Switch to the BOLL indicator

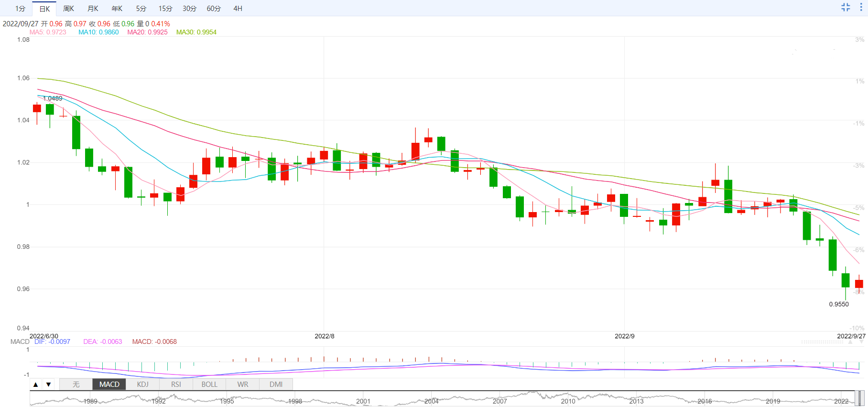209,384
